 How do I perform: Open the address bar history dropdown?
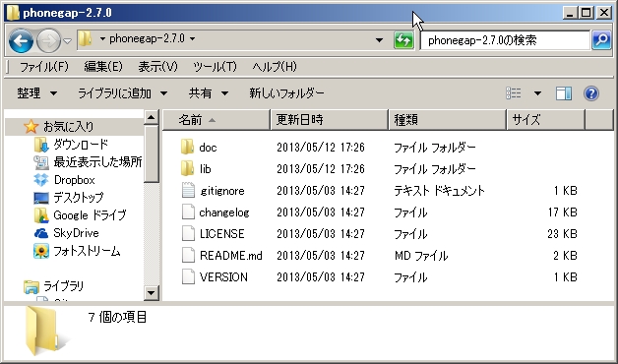point(379,40)
